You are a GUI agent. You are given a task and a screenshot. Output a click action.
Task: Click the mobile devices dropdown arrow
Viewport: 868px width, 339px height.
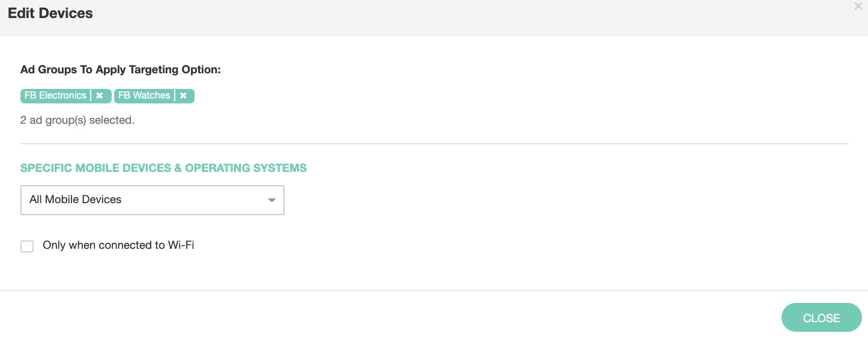271,200
